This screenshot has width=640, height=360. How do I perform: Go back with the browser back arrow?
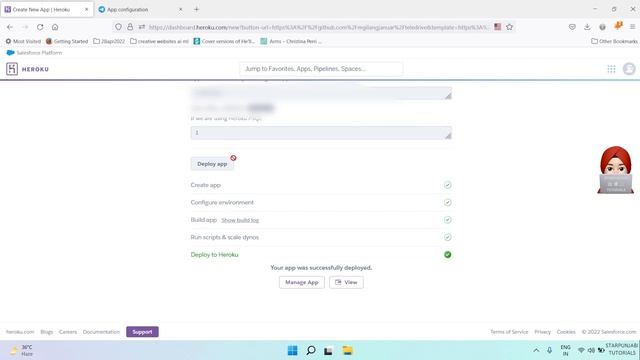(10, 27)
